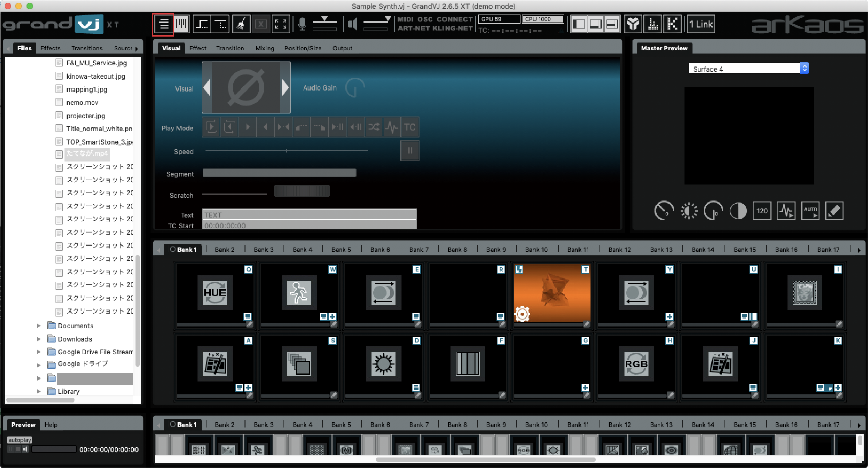Viewport: 868px width, 468px height.
Task: Toggle fullscreen with the expand arrows icon
Action: click(x=281, y=24)
